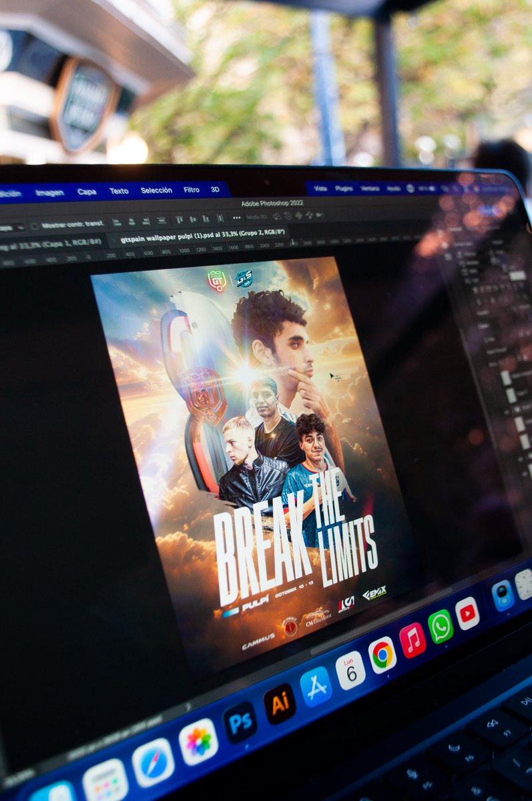Viewport: 532px width, 801px height.
Task: Open WhatsApp from the Dock
Action: click(x=441, y=626)
